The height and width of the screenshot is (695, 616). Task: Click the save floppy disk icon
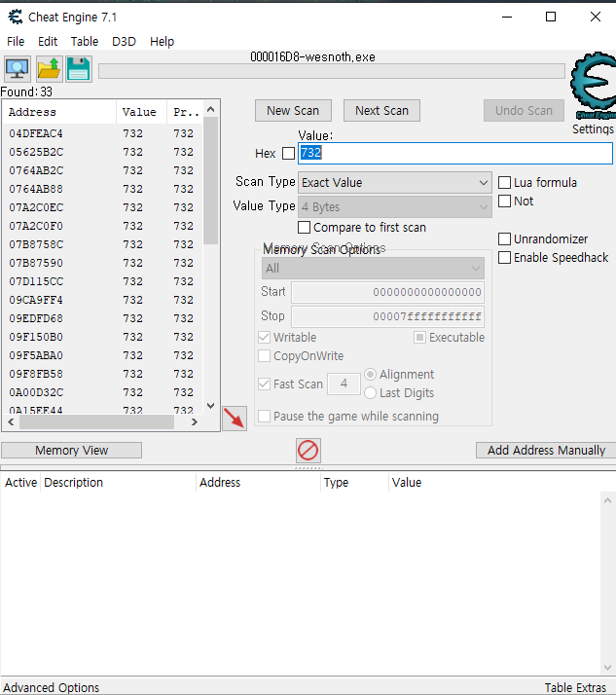coord(79,69)
